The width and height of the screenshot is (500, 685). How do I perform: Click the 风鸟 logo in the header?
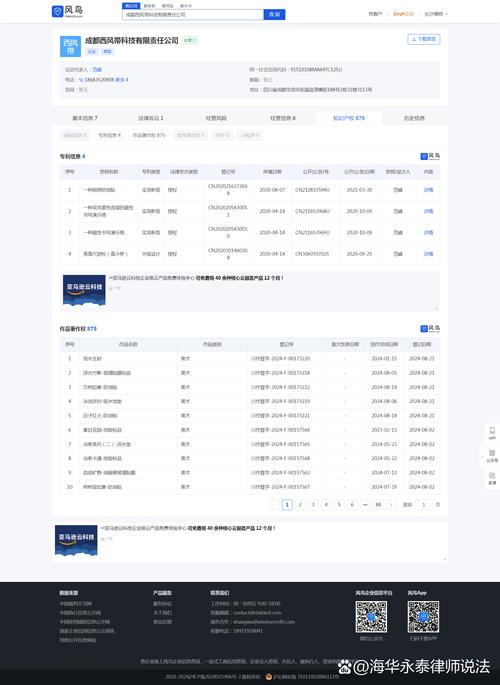point(67,11)
